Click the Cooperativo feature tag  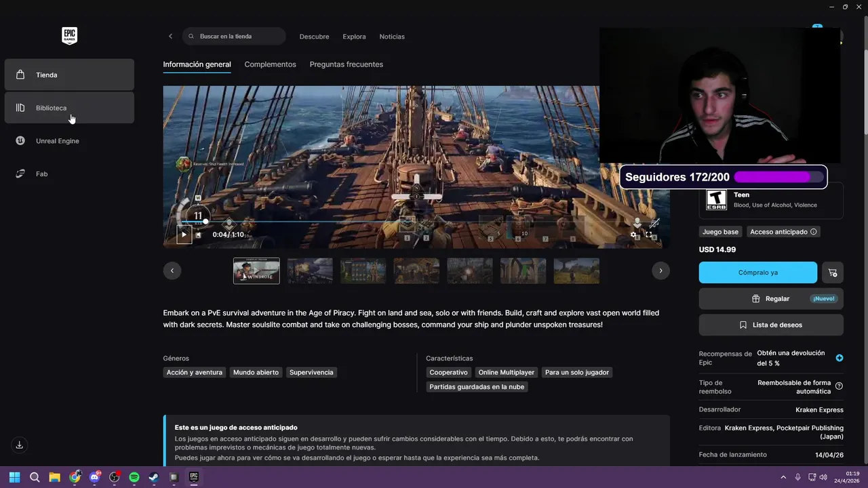coord(448,372)
